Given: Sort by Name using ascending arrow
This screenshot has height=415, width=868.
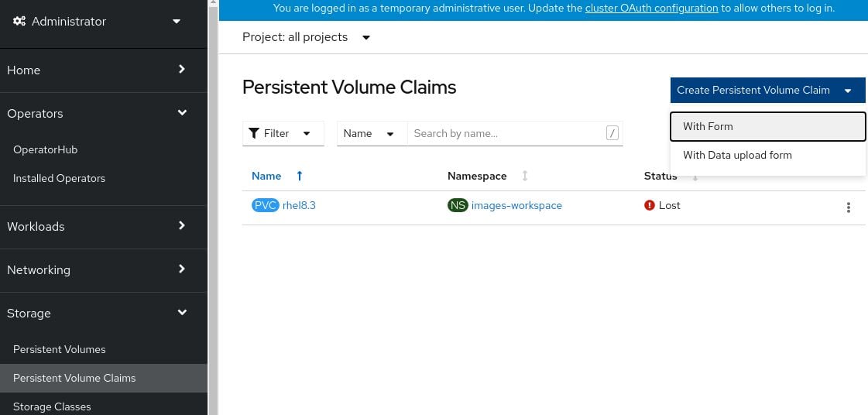Looking at the screenshot, I should click(300, 176).
